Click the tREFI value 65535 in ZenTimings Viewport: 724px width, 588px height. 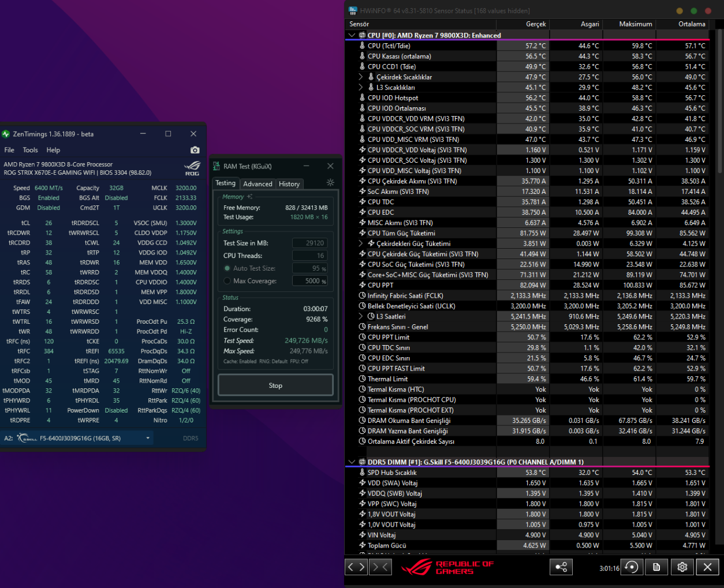click(x=116, y=351)
